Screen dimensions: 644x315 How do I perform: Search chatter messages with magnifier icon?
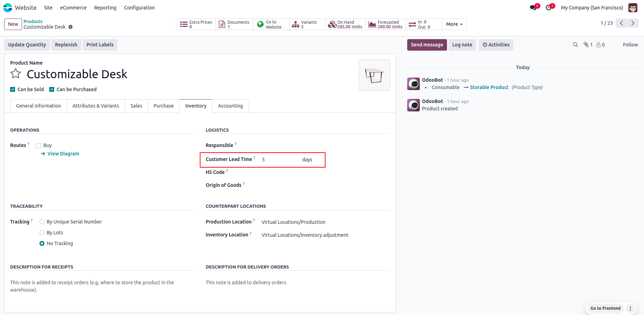(575, 45)
